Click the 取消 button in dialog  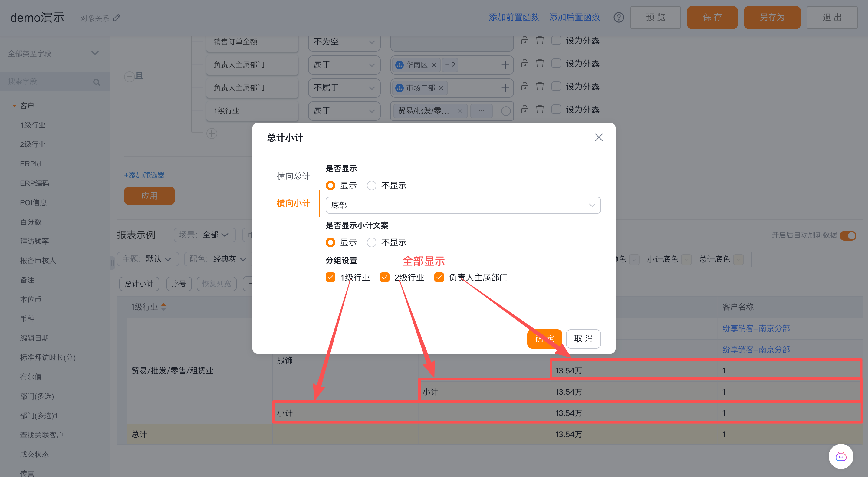[583, 339]
